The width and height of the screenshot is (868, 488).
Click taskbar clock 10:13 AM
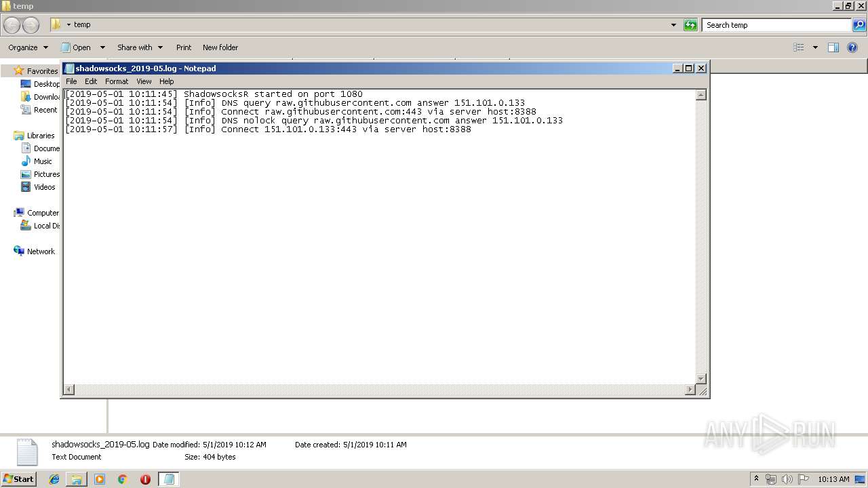coord(833,479)
